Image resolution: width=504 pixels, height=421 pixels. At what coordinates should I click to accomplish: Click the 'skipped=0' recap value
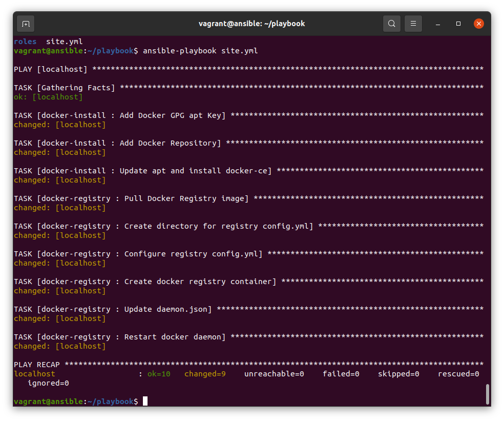(x=398, y=374)
